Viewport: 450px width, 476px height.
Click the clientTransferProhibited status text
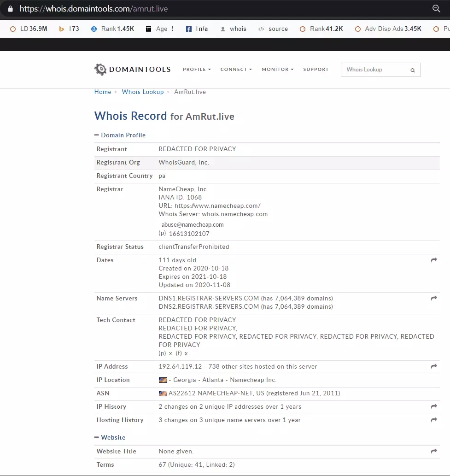click(194, 247)
